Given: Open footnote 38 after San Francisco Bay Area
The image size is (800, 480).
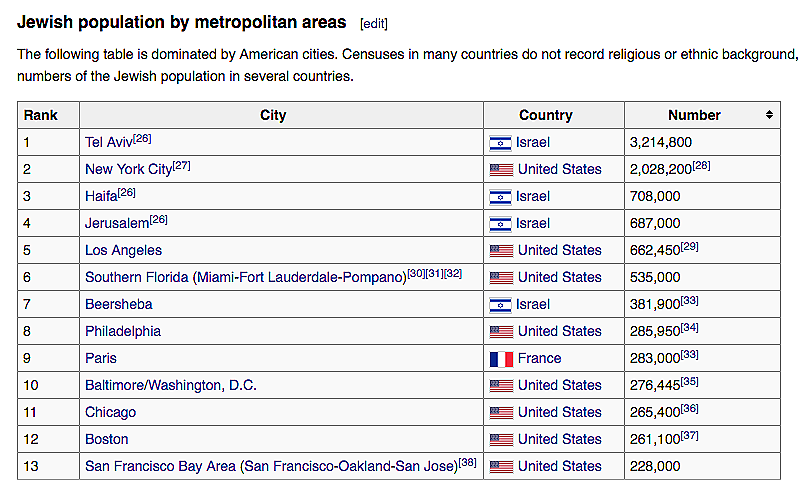Looking at the screenshot, I should [x=469, y=462].
